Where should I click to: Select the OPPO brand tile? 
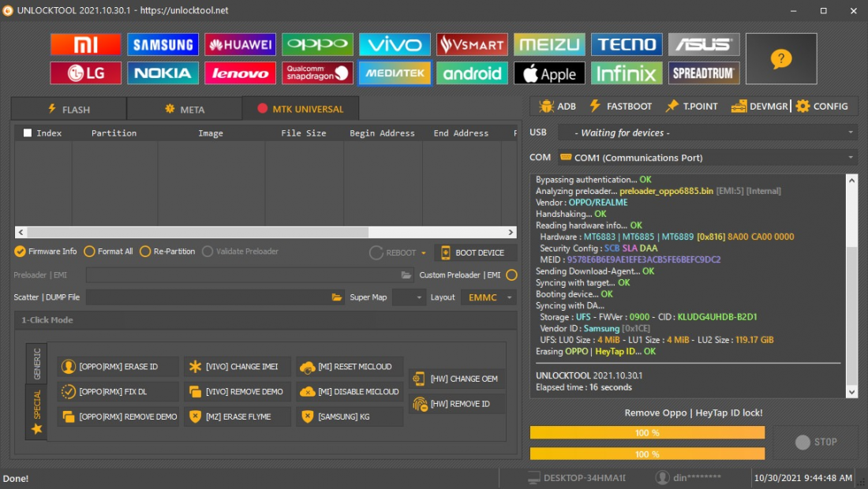[x=317, y=44]
